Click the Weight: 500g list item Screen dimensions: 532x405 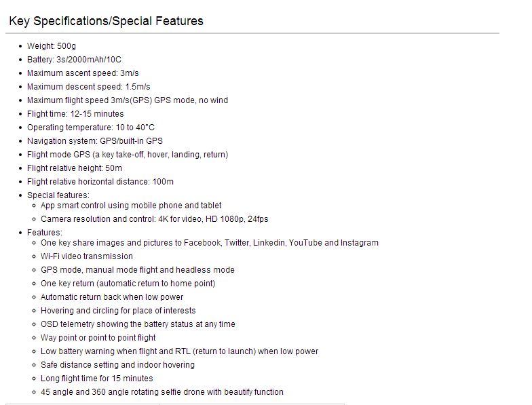coord(52,46)
